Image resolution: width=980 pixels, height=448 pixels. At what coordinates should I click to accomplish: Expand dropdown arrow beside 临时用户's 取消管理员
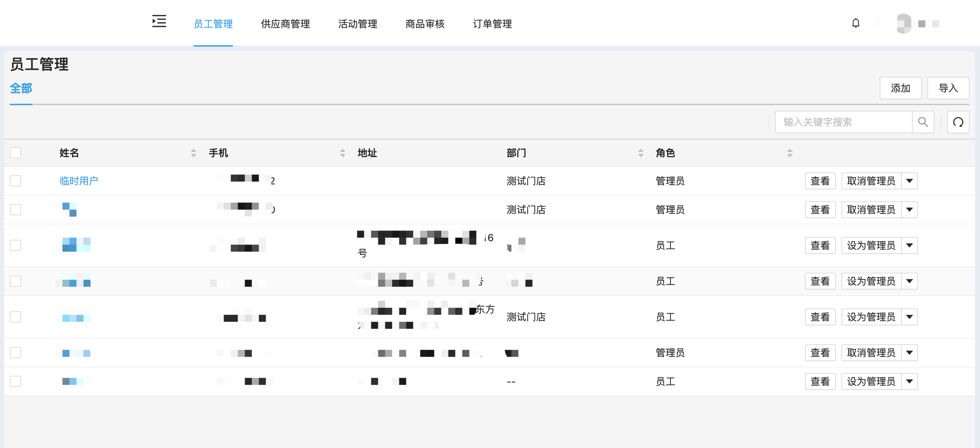point(909,181)
